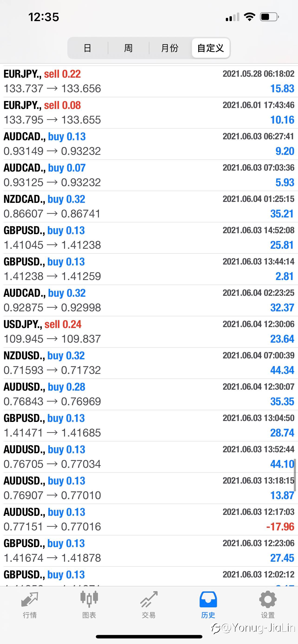Tap the battery indicator icon
Image resolution: width=298 pixels, height=644 pixels.
pos(269,17)
